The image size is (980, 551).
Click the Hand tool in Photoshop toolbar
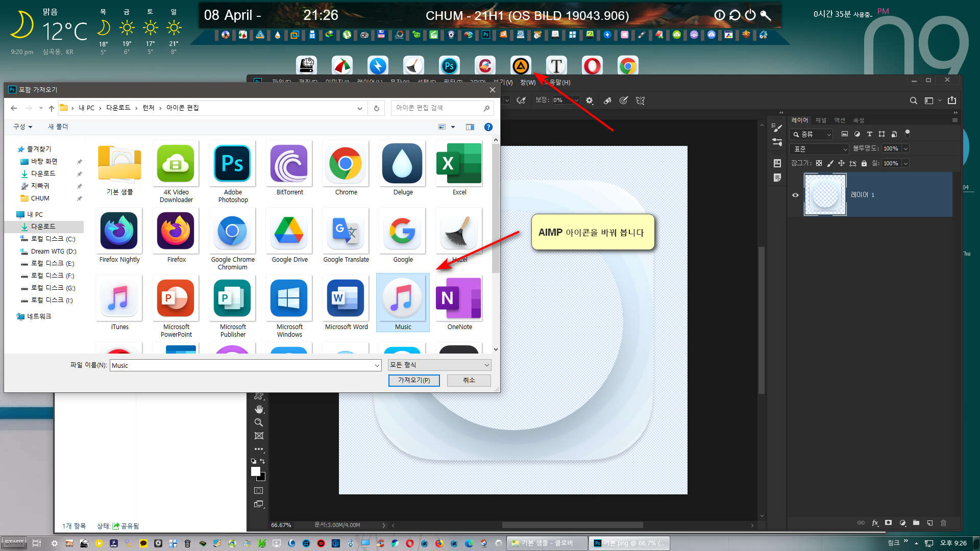pos(259,409)
